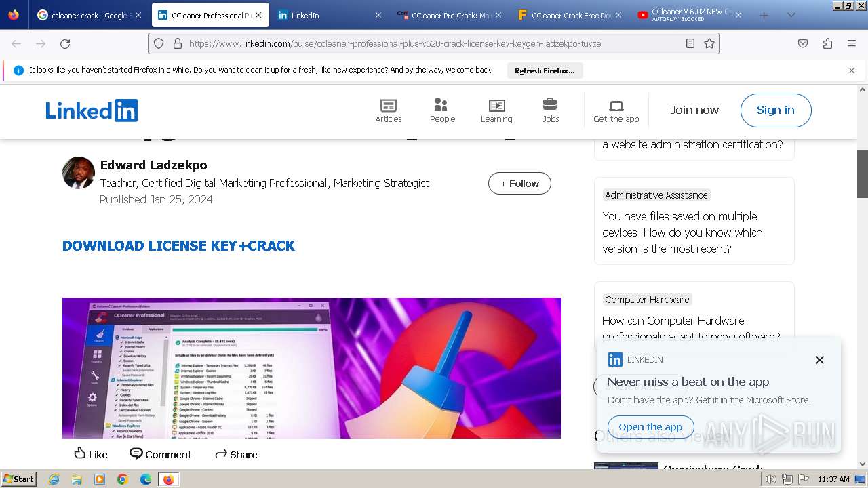The image size is (868, 488).
Task: Click the tracking protection shield icon
Action: click(x=159, y=43)
